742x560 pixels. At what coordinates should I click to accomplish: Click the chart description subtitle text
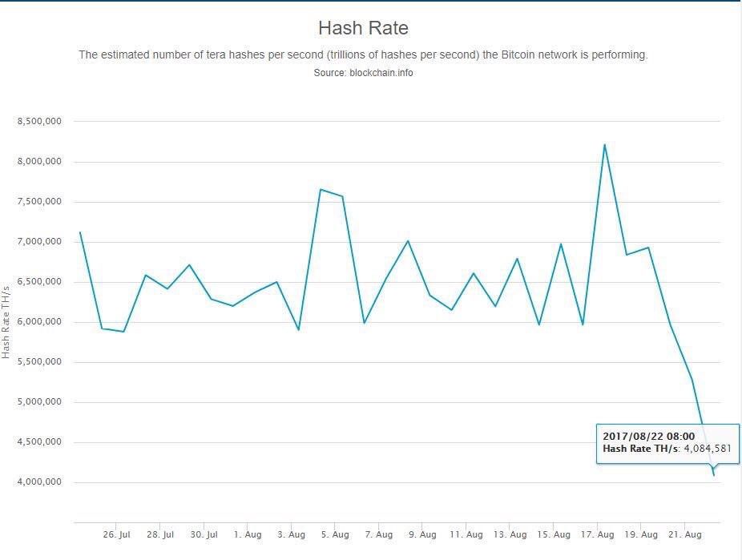click(363, 54)
